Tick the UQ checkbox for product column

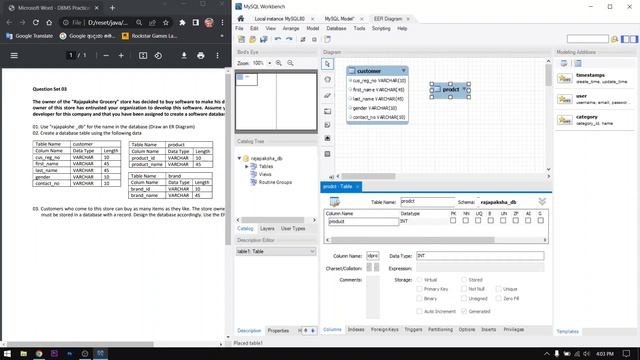478,220
